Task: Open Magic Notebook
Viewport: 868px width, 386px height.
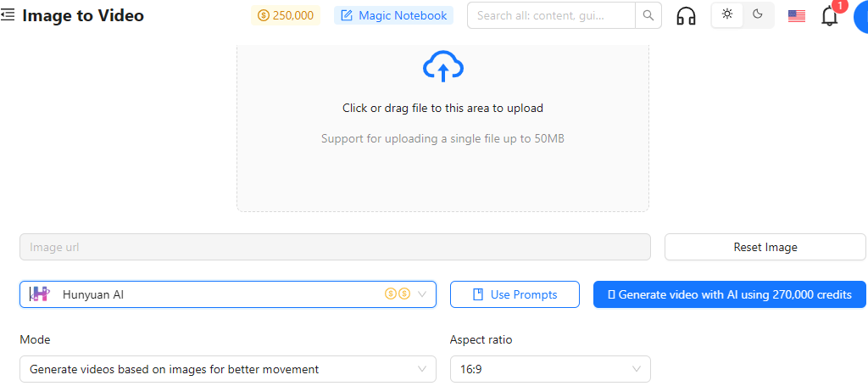Action: (x=393, y=15)
